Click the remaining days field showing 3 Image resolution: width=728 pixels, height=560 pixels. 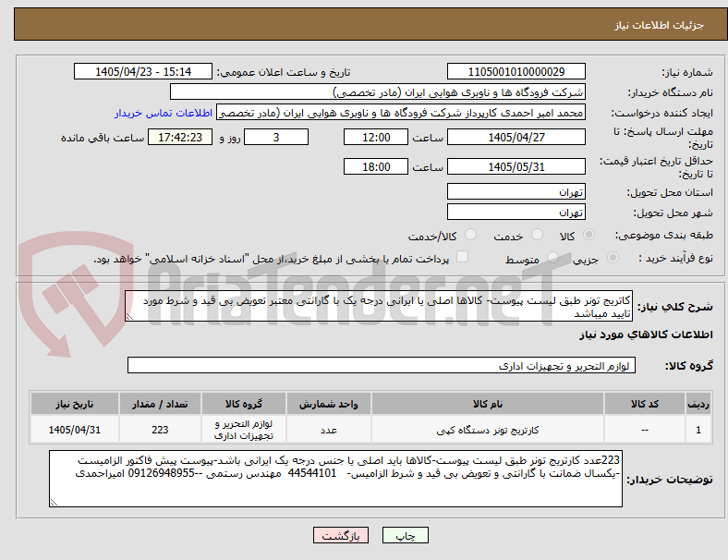[x=276, y=137]
